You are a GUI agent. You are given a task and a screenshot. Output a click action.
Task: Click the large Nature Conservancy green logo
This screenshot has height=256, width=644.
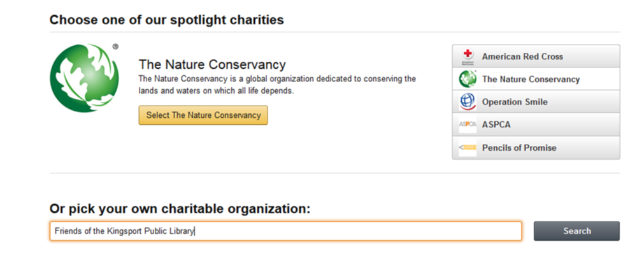click(83, 78)
